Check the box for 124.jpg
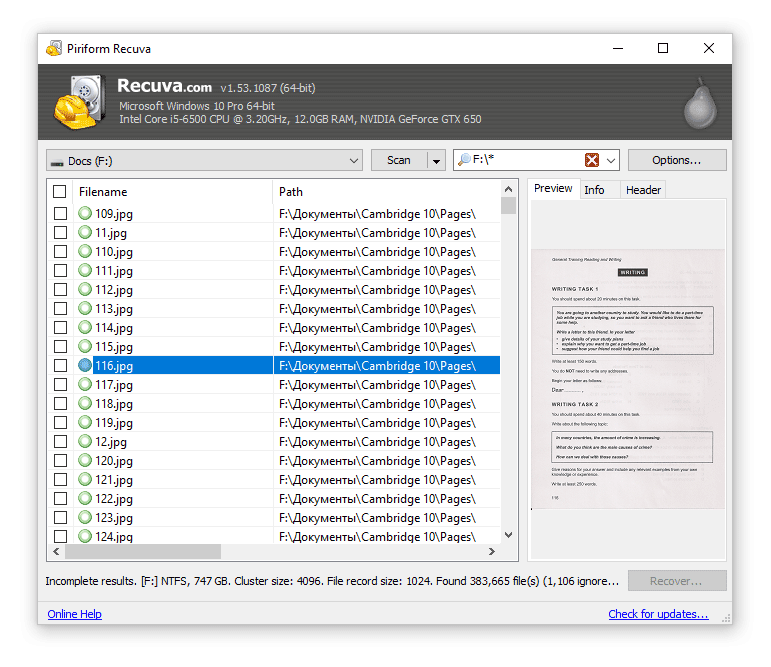Viewport: 771px width, 667px height. click(x=60, y=536)
